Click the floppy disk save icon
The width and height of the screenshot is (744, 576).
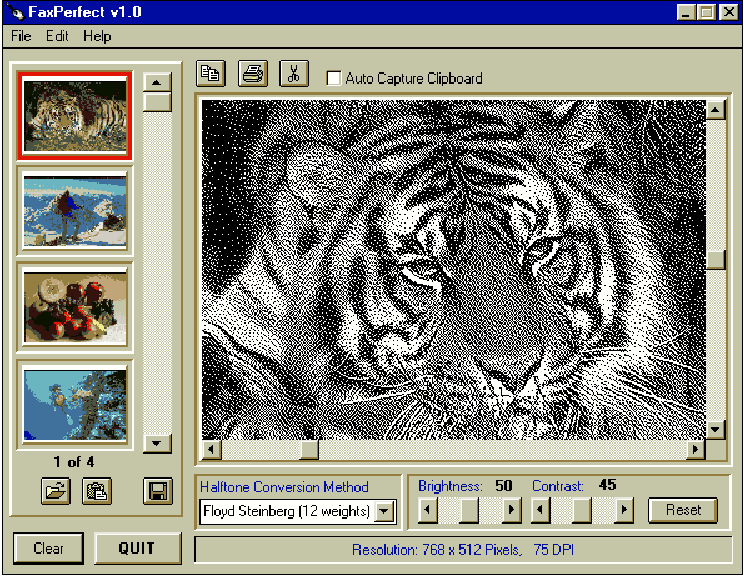pyautogui.click(x=156, y=491)
